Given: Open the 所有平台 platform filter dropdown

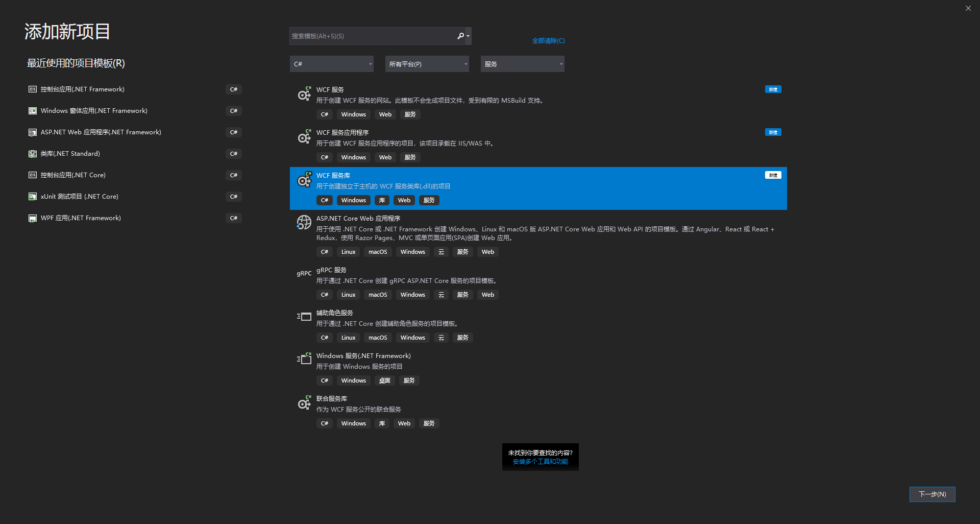Looking at the screenshot, I should [x=427, y=64].
